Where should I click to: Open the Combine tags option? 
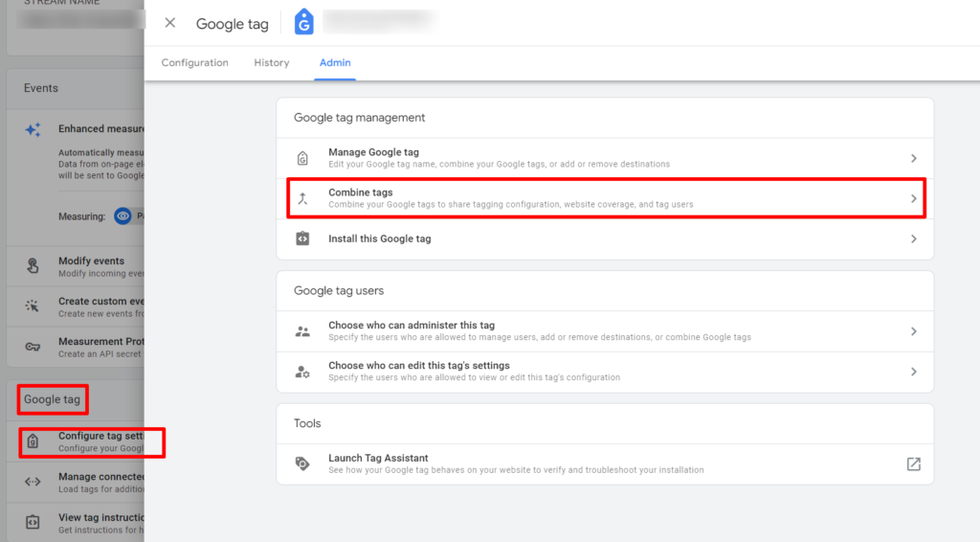606,198
